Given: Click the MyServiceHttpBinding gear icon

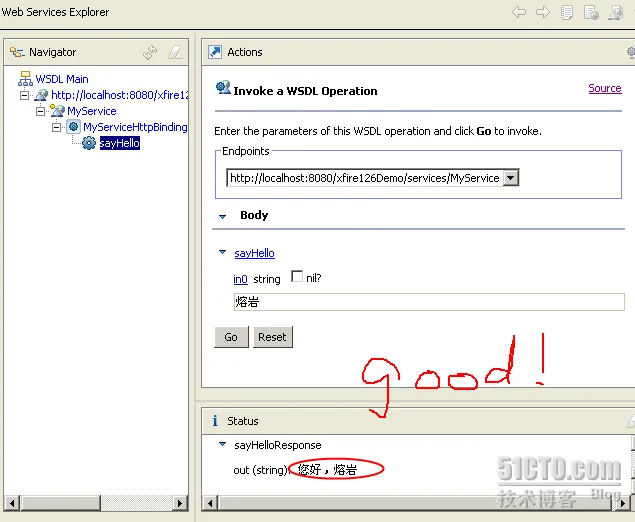Looking at the screenshot, I should click(73, 127).
